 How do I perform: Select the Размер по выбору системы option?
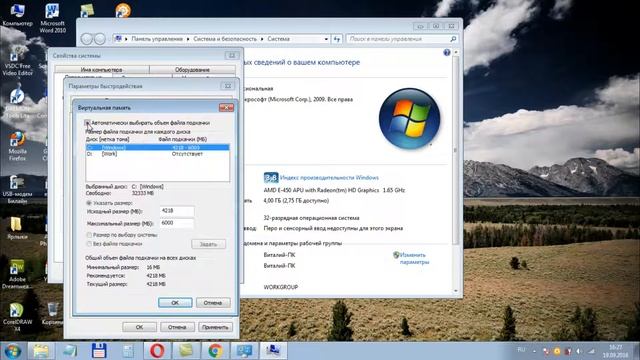pyautogui.click(x=89, y=235)
